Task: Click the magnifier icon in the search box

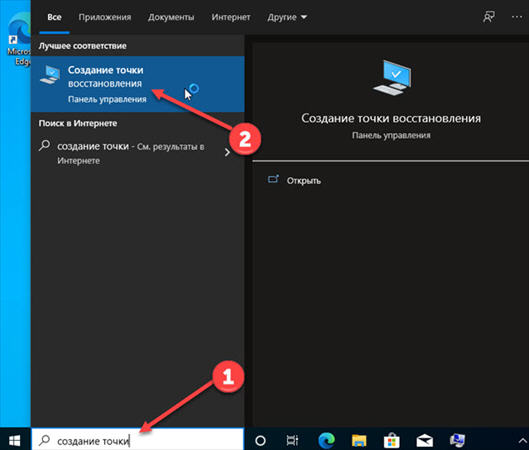Action: pos(45,440)
